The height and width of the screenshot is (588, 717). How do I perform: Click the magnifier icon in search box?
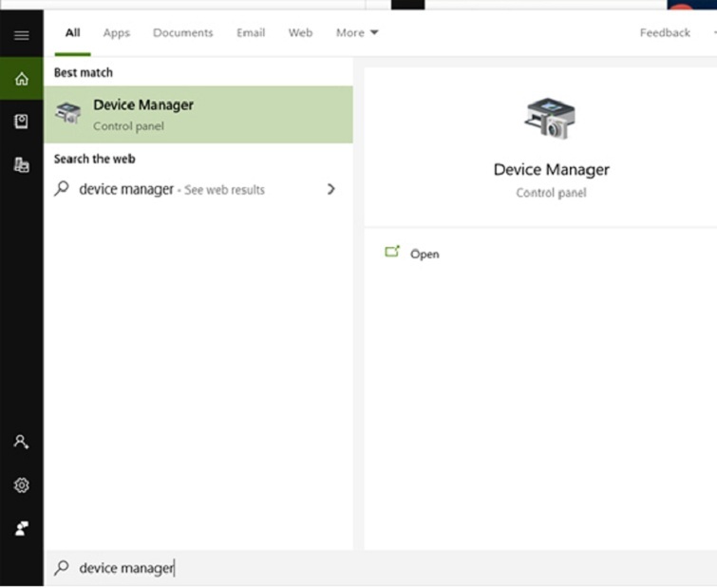62,567
